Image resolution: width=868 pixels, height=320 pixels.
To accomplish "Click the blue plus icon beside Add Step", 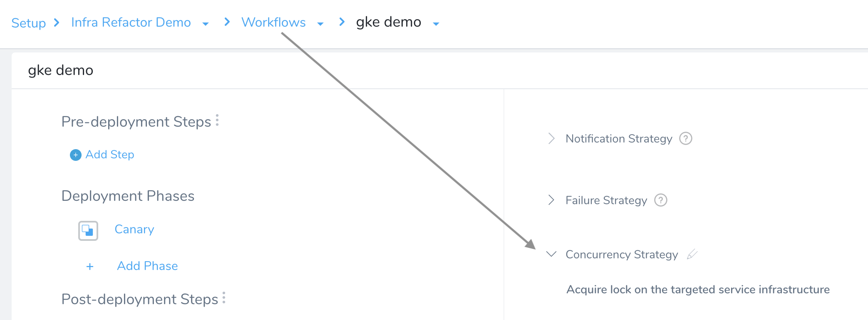I will click(x=76, y=155).
